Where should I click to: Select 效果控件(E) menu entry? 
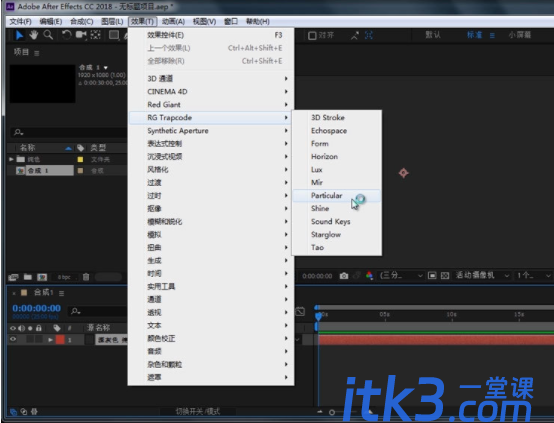coord(211,35)
